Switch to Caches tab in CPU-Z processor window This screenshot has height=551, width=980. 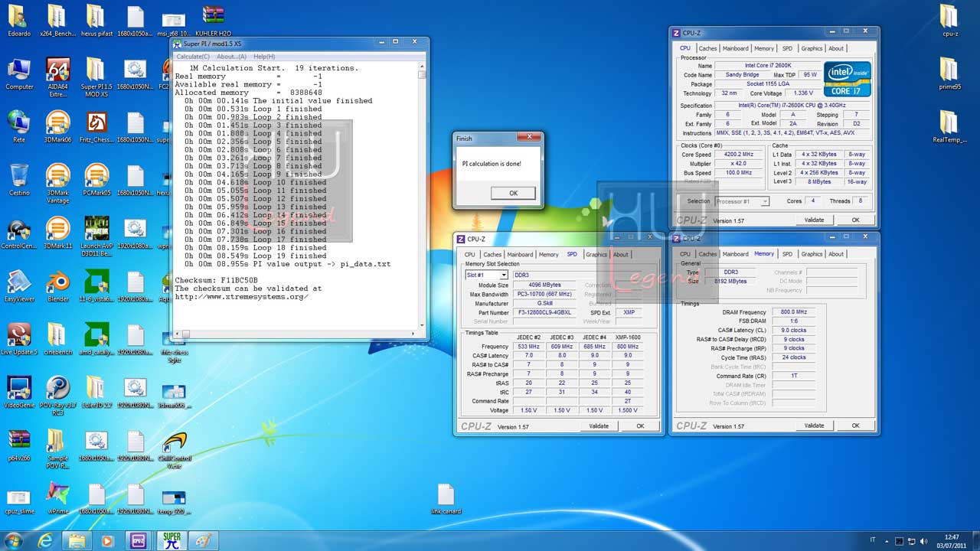tap(707, 48)
